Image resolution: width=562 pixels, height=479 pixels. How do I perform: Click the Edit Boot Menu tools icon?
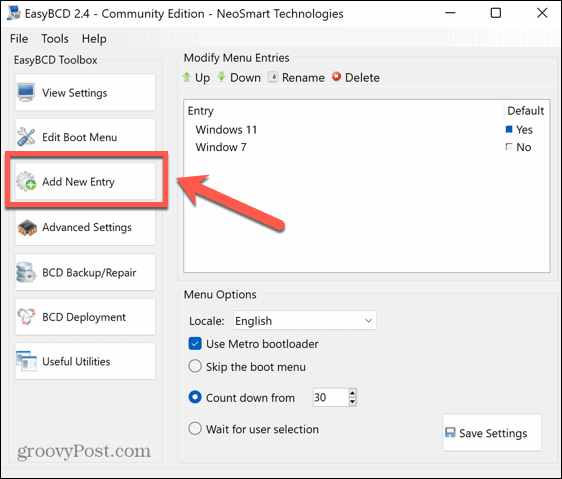pyautogui.click(x=26, y=137)
